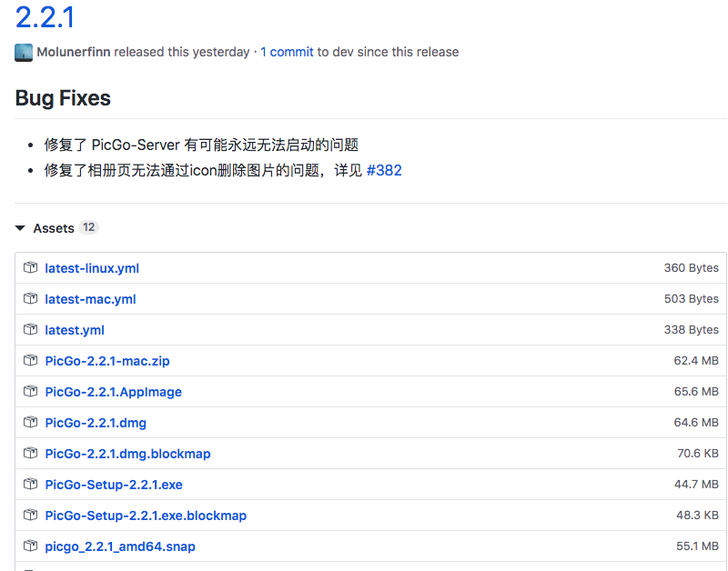Image resolution: width=728 pixels, height=571 pixels.
Task: Click the '503 Bytes' size text
Action: tap(692, 299)
